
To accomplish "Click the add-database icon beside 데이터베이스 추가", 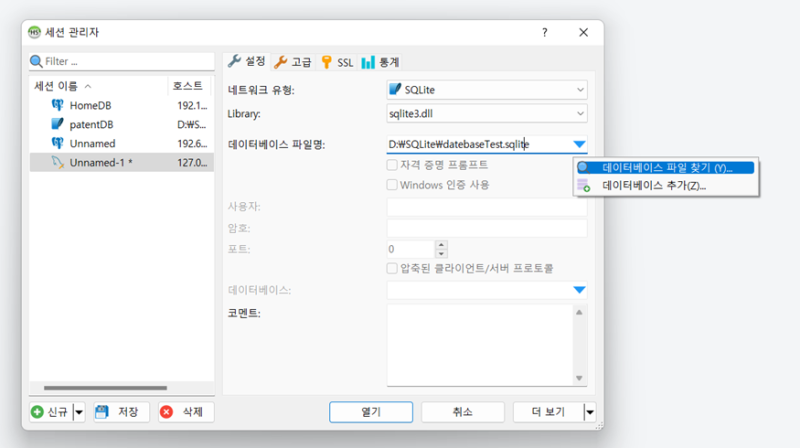I will tap(583, 185).
